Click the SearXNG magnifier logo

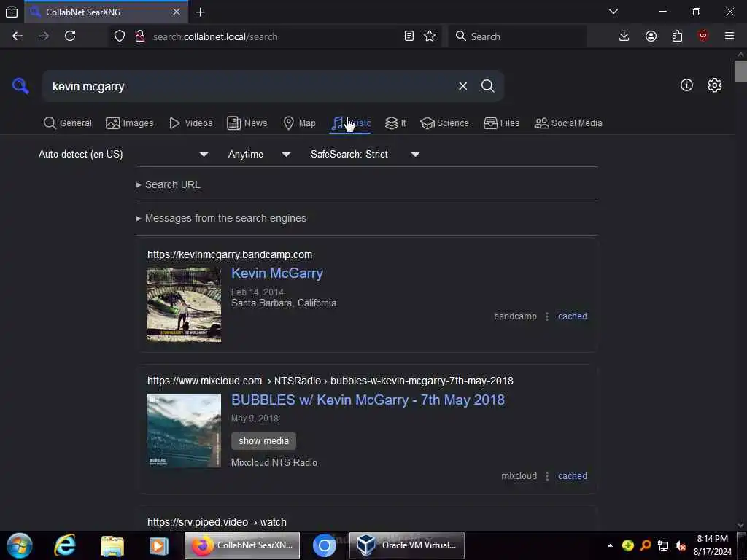(x=20, y=86)
